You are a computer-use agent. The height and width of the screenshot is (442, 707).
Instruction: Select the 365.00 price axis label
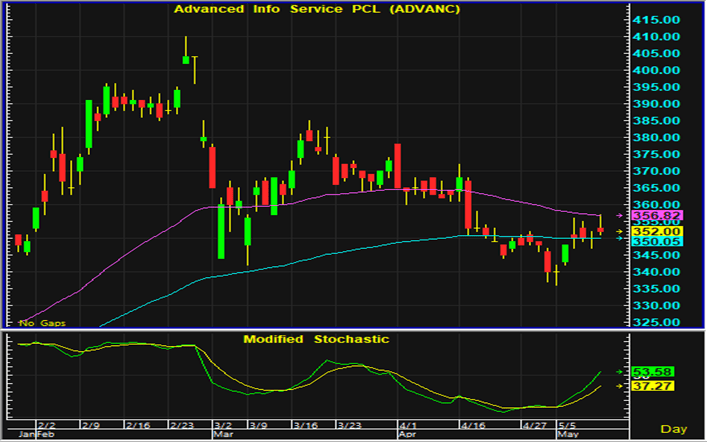coord(656,188)
